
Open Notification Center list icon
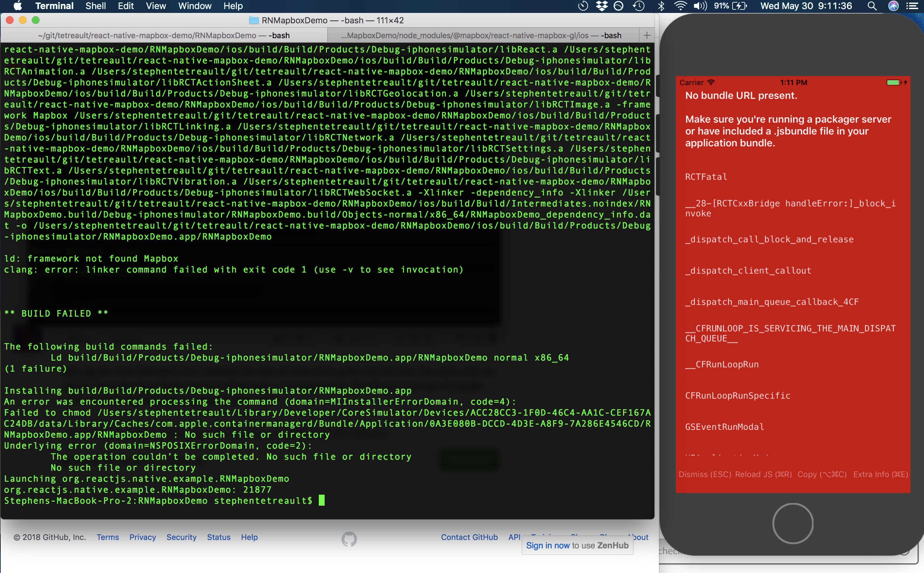[x=911, y=6]
